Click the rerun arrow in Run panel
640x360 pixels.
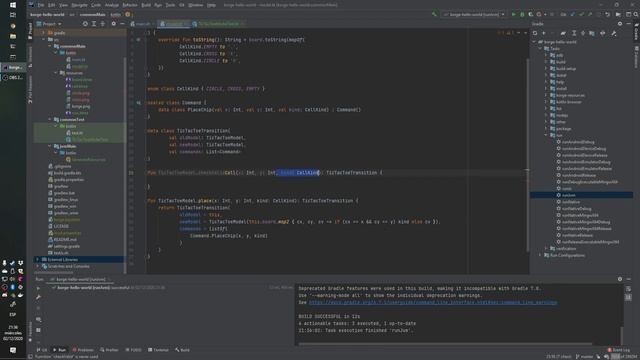(x=38, y=288)
